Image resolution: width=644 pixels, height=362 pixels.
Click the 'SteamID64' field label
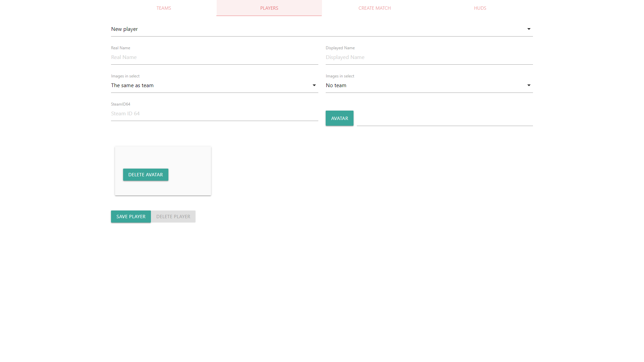tap(120, 104)
